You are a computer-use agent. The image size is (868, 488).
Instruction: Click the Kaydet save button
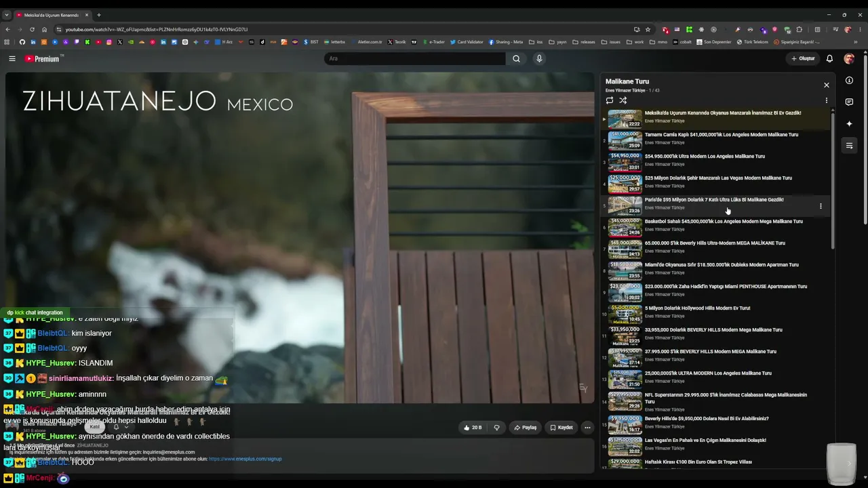561,428
